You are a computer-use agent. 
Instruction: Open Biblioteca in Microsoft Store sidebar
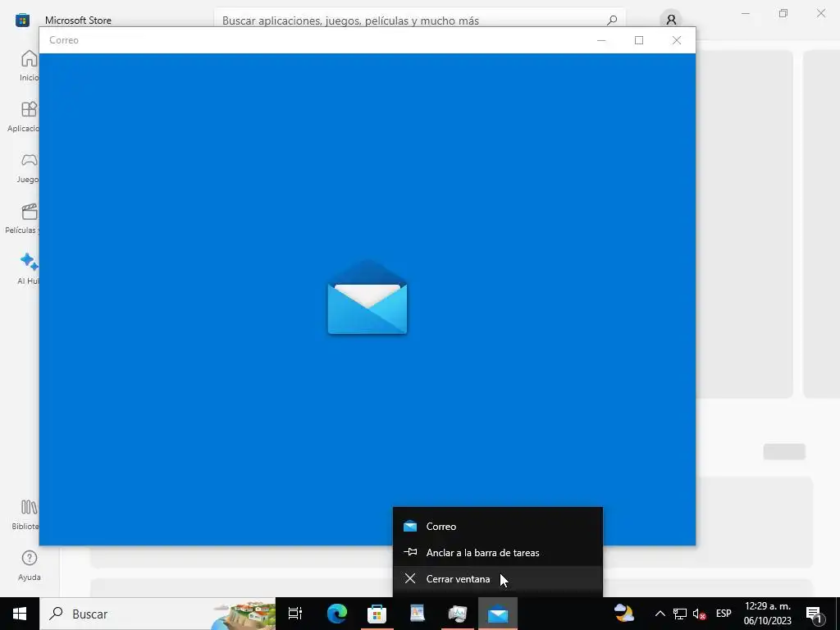tap(25, 514)
